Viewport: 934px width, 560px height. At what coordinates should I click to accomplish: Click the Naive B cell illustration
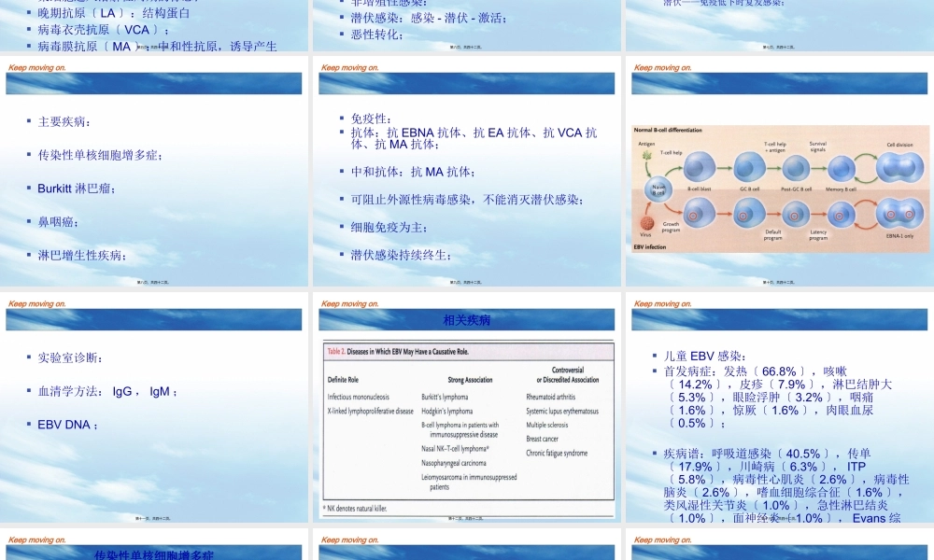(x=659, y=189)
